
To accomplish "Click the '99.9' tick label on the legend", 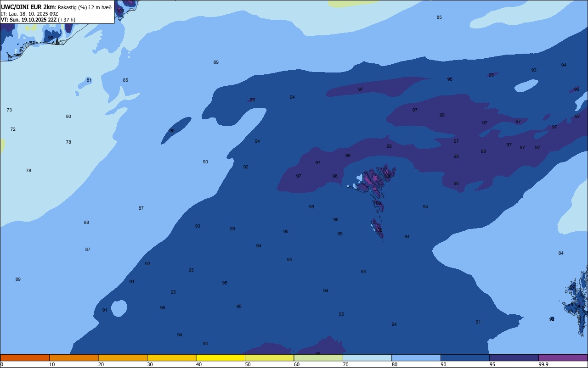I will point(543,364).
